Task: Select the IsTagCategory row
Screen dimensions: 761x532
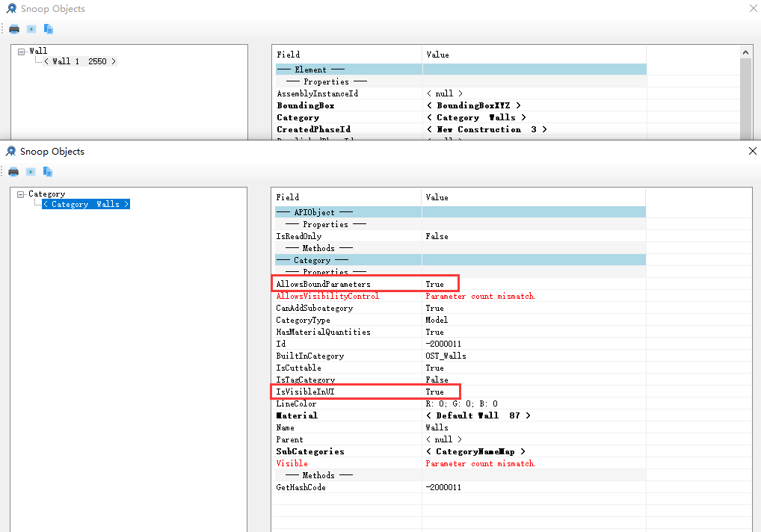Action: click(460, 380)
